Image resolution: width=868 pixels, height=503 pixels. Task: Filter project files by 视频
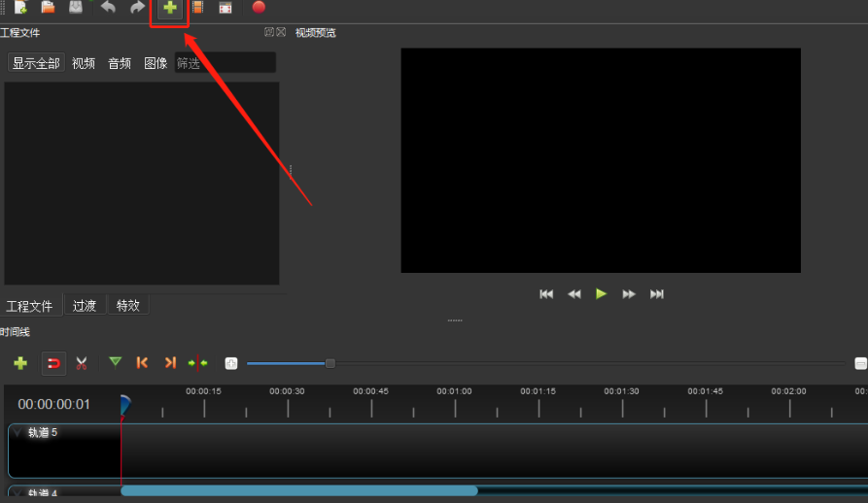click(84, 63)
